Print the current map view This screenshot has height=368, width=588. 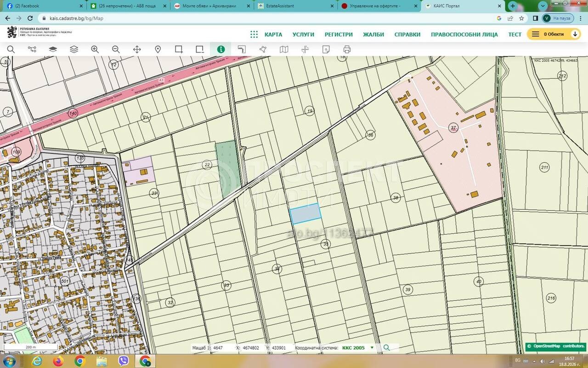tap(347, 49)
